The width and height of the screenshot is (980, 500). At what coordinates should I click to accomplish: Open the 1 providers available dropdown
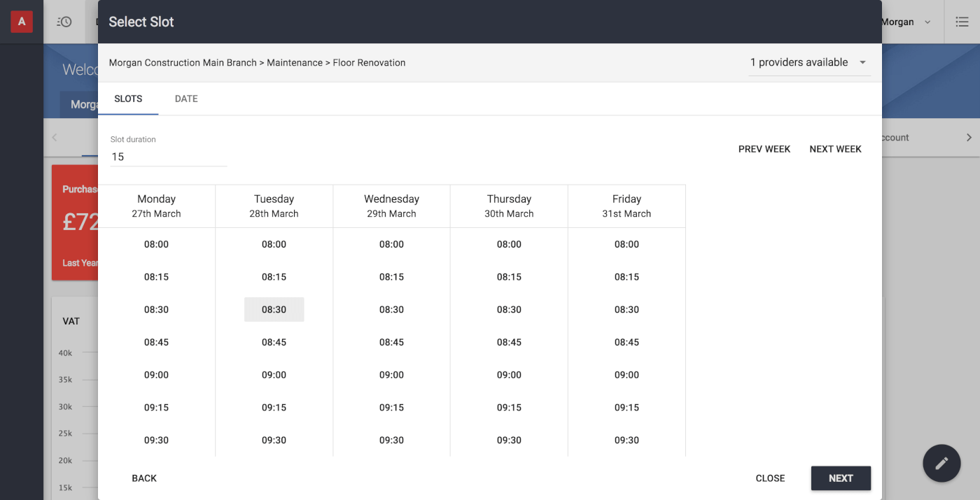[809, 62]
